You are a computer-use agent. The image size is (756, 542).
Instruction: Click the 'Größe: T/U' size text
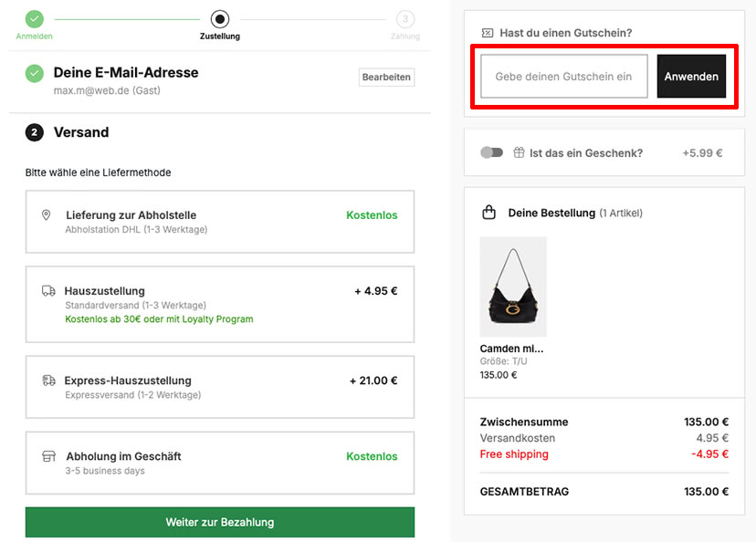click(503, 361)
